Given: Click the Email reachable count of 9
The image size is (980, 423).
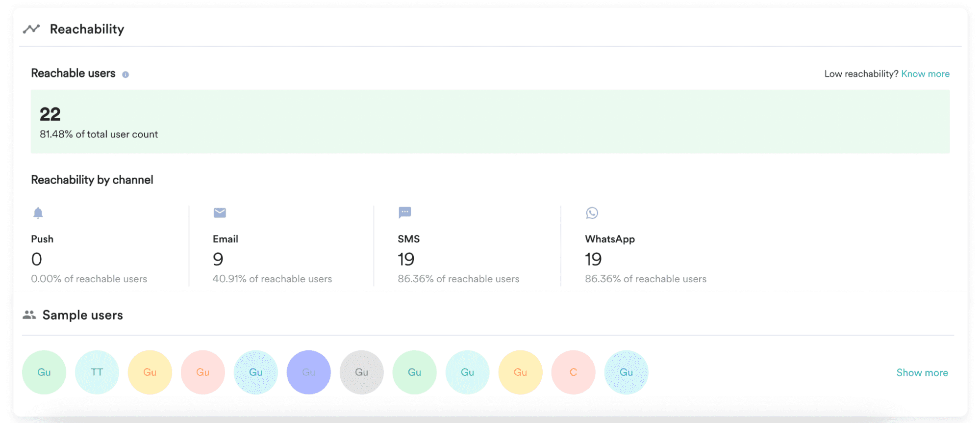Looking at the screenshot, I should (x=218, y=259).
